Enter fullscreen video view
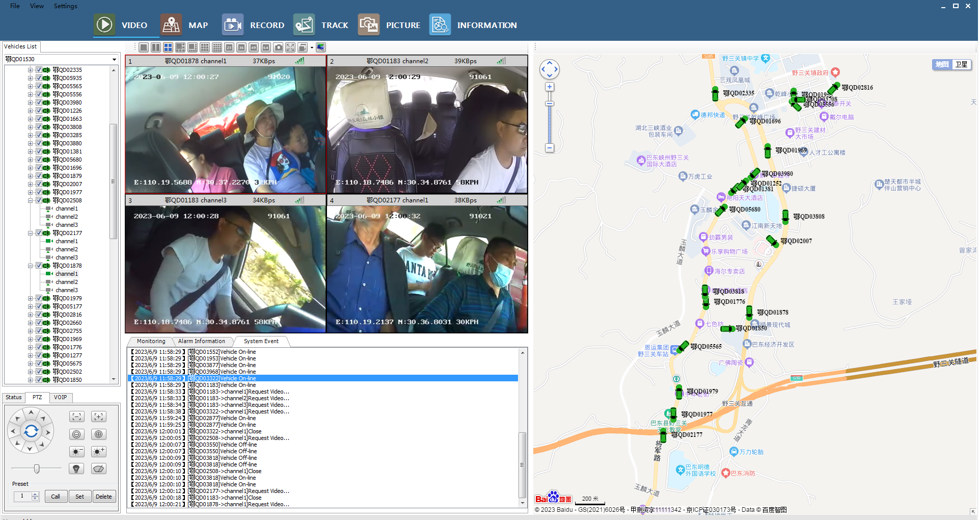This screenshot has width=980, height=520. (x=290, y=47)
